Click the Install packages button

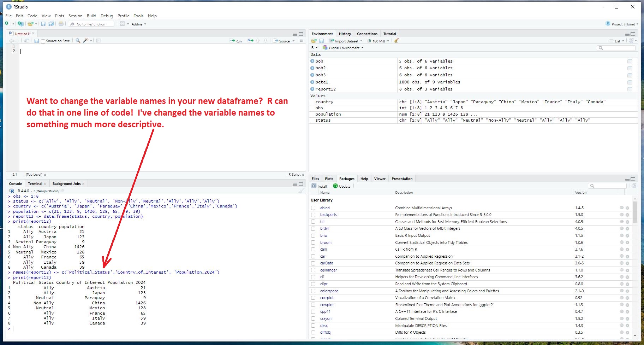[320, 186]
